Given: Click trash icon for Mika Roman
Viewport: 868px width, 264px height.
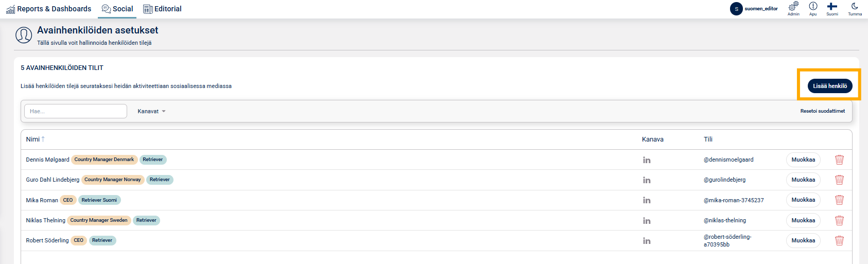Looking at the screenshot, I should (x=839, y=200).
